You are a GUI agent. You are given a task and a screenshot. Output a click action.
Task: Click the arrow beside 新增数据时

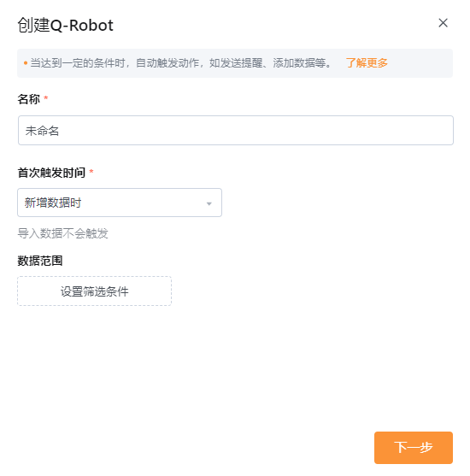click(209, 203)
